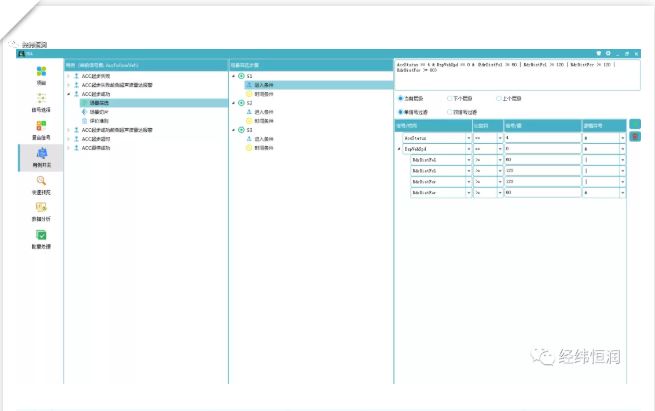Viewport: 655px width, 411px height.
Task: Open the comparison operator dropdown in EgoVehSpd row
Action: (x=500, y=149)
